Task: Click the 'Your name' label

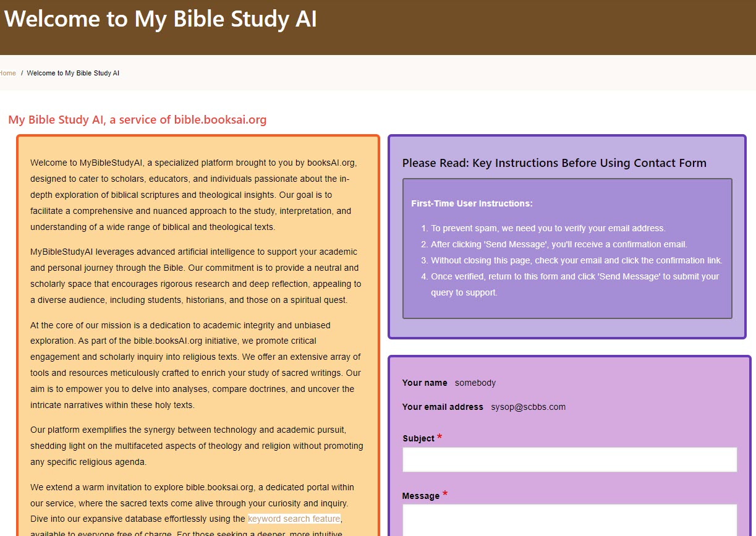Action: click(x=425, y=383)
